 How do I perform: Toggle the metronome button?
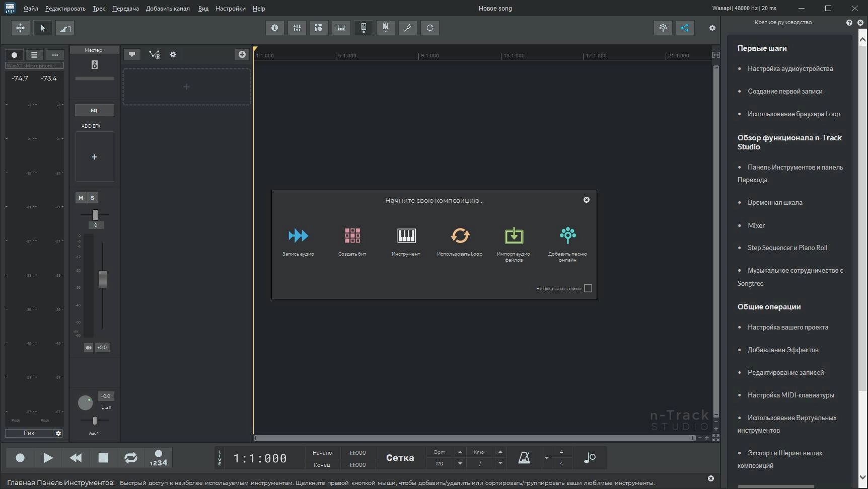tap(524, 458)
